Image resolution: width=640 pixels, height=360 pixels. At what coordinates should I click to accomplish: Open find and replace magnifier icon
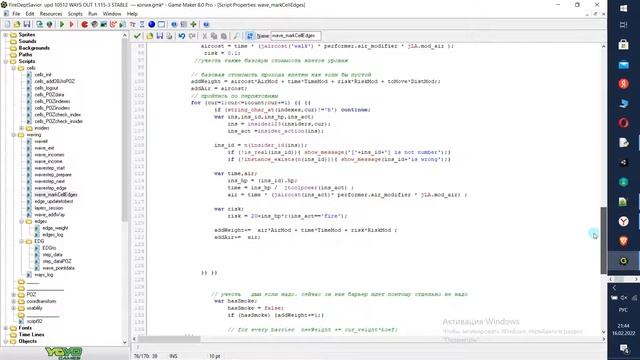pos(236,36)
